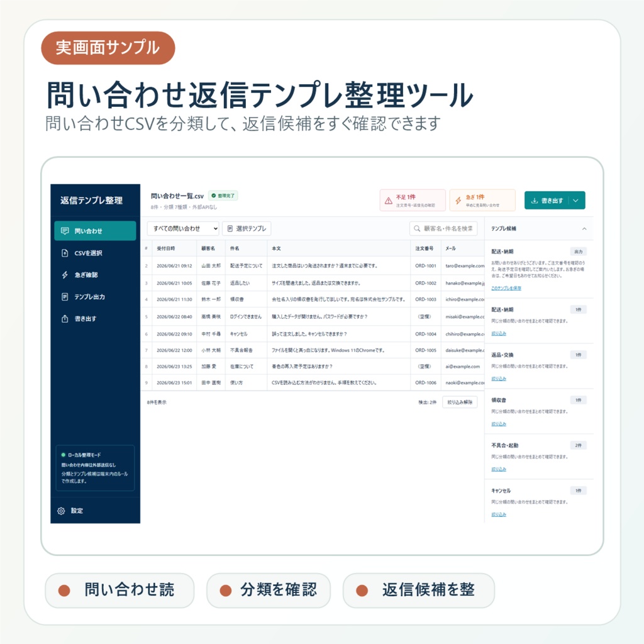
Task: Click the 配送予定について subject cell
Action: tap(246, 266)
